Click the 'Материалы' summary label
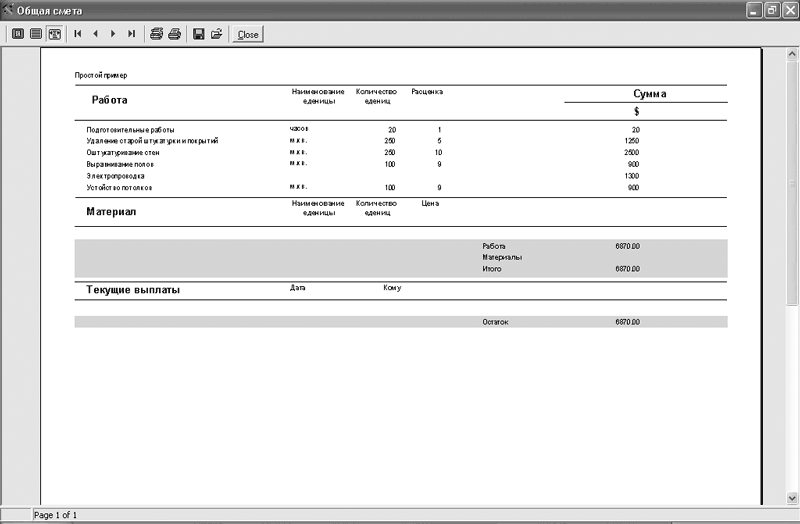This screenshot has width=800, height=524. pos(502,257)
